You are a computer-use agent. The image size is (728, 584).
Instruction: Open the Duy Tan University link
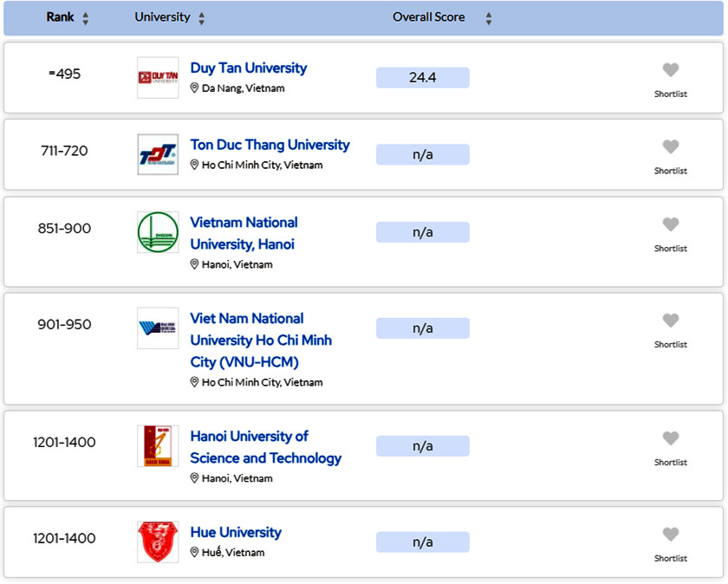tap(249, 68)
